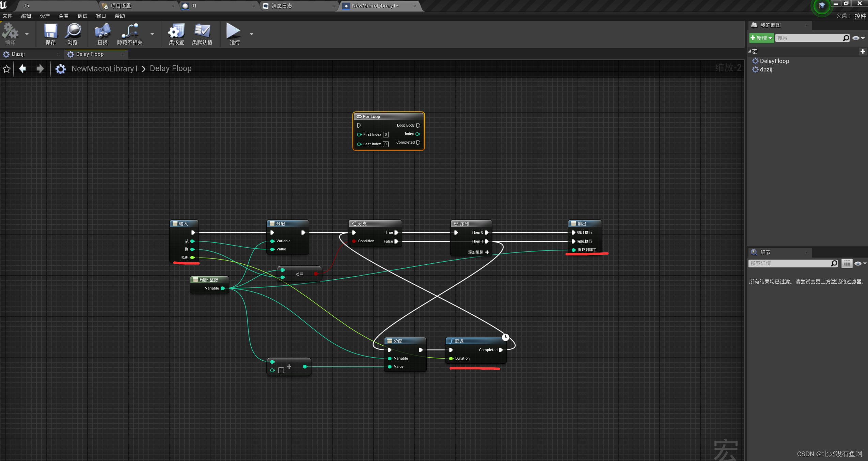Screen dimensions: 868x461
Task: Open the Debug (调试) menu
Action: coord(82,16)
